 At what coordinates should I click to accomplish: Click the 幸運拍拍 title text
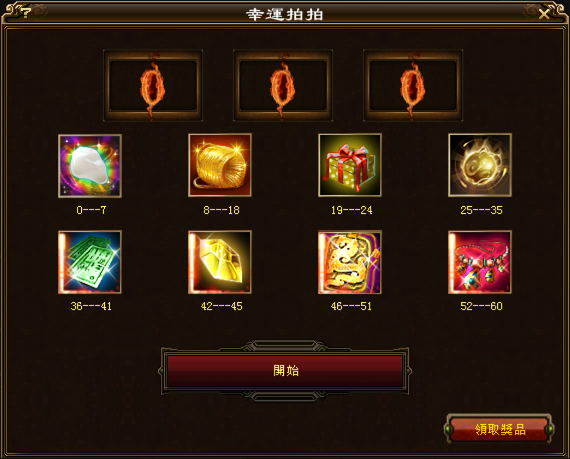tap(285, 15)
